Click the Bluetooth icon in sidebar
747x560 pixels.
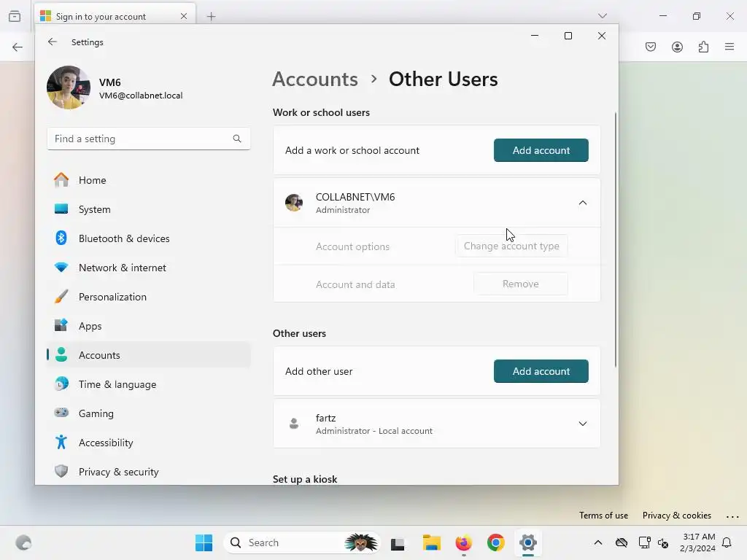coord(61,238)
